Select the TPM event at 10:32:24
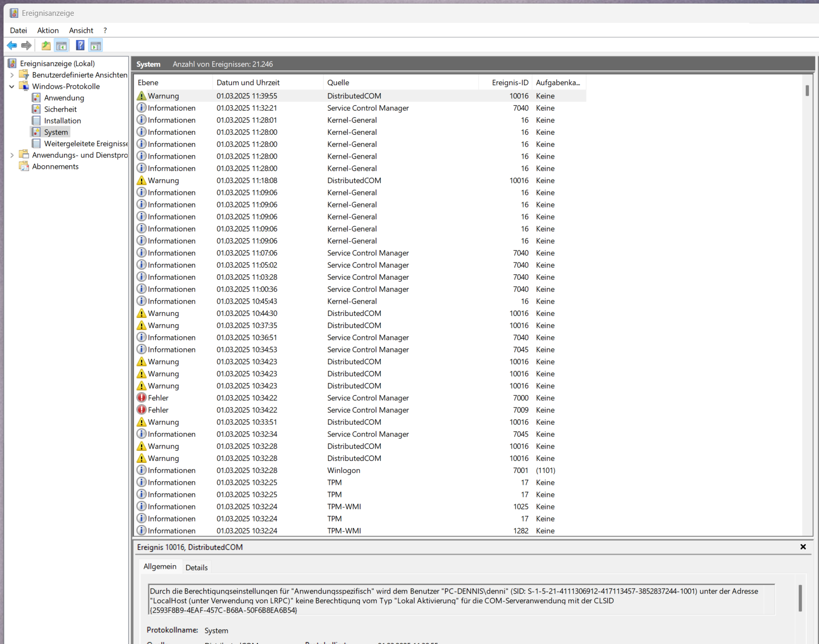 [360, 519]
